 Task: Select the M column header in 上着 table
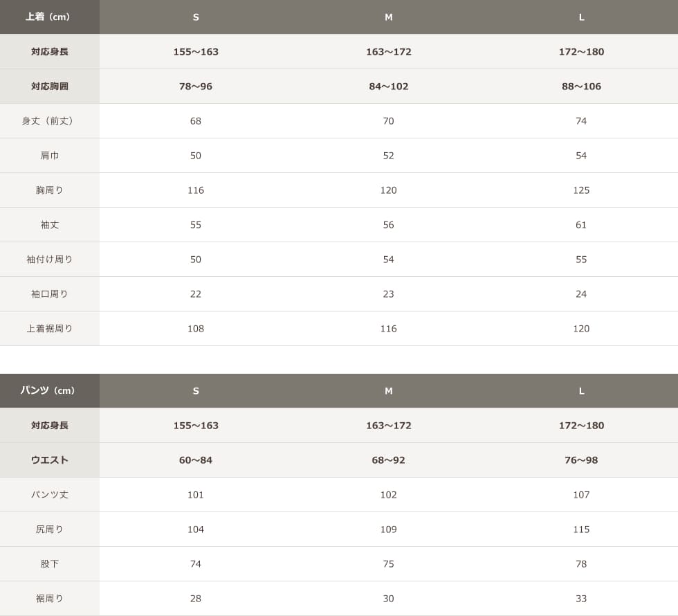click(388, 17)
